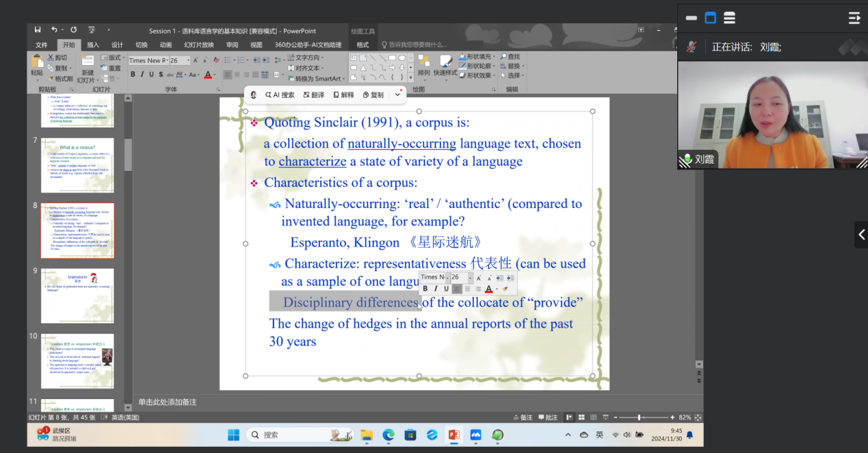868x453 pixels.
Task: Toggle underline in the ribbon Font group
Action: point(151,75)
